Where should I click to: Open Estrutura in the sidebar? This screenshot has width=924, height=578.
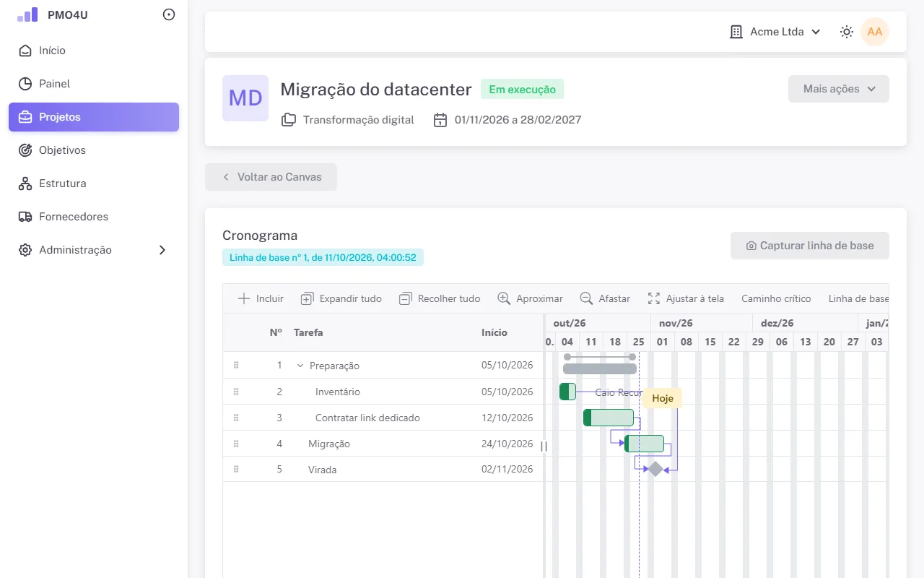coord(94,184)
